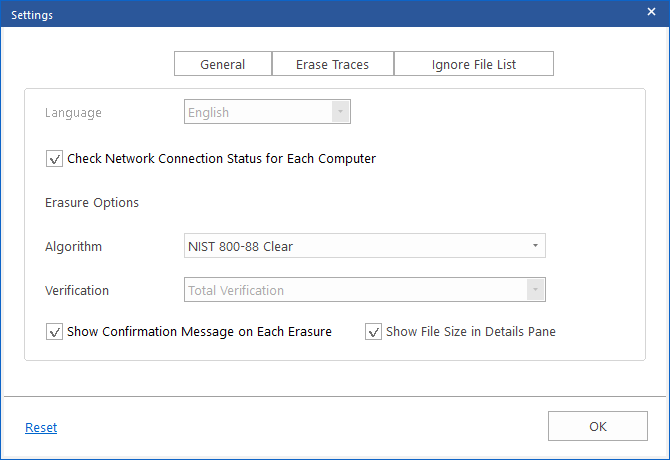Switch to the General tab
Screen dimensions: 671x461
coord(223,64)
